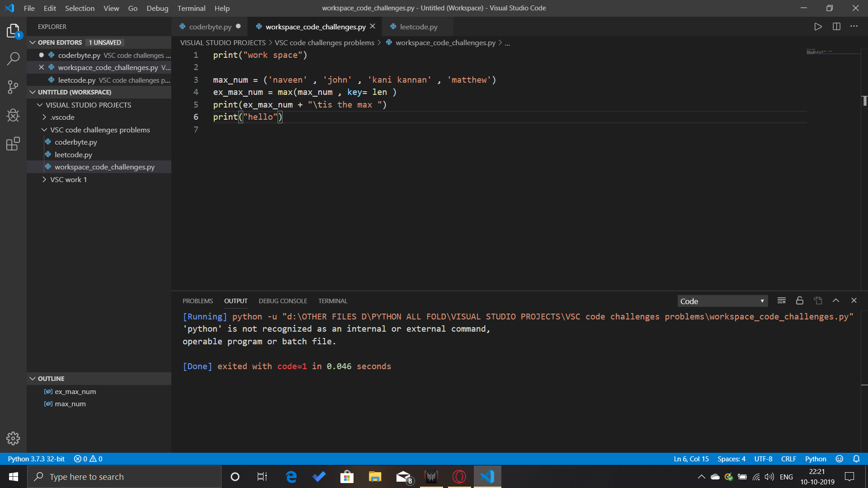Expand the VSC work 1 folder
This screenshot has width=868, height=488.
(68, 179)
